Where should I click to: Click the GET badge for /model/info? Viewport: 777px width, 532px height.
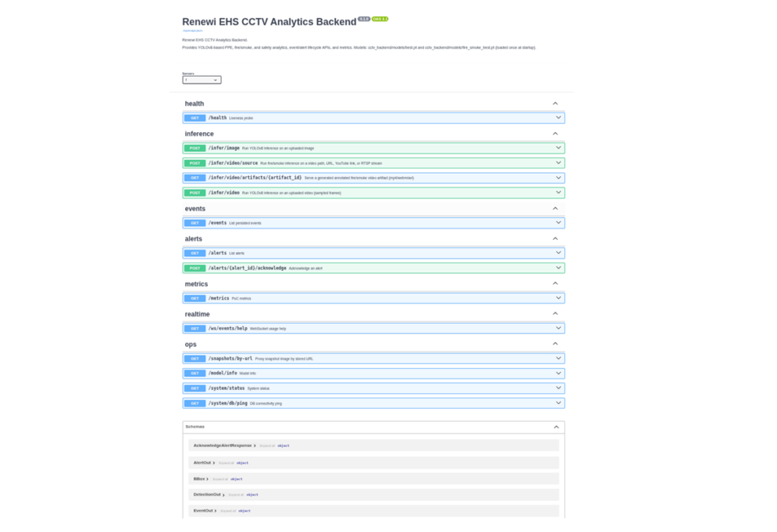click(x=195, y=373)
